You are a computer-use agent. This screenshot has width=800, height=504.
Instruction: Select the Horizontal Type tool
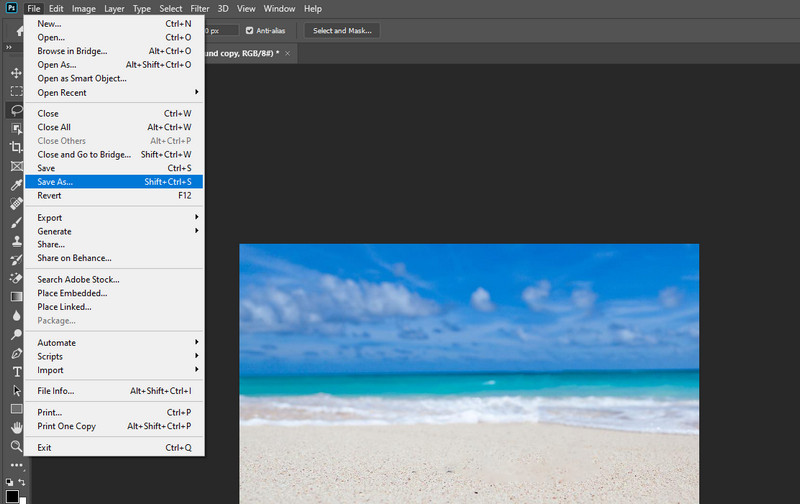(16, 371)
